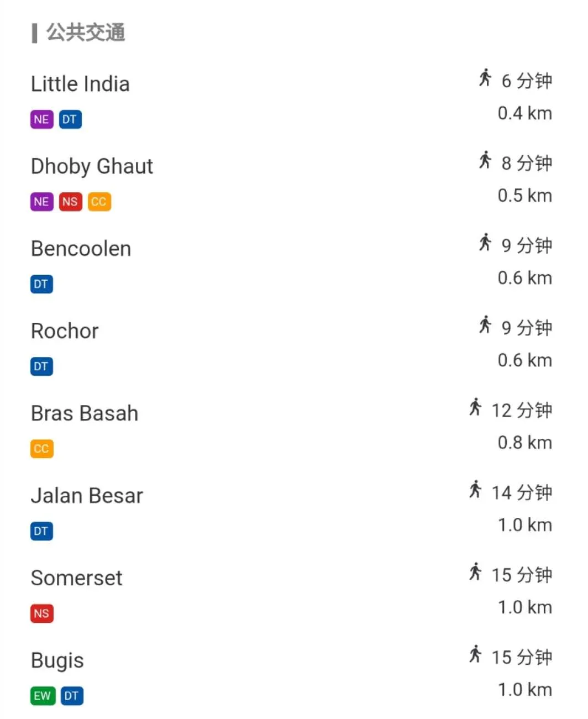This screenshot has width=588, height=719.
Task: Tap the 14 分钟 walking time for Jalan Besar
Action: tap(522, 492)
